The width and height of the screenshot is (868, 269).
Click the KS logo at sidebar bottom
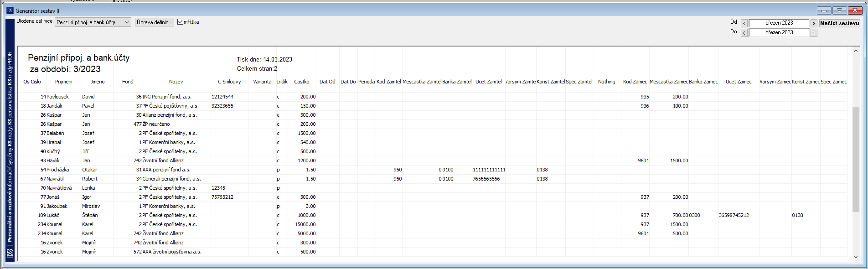pos(10,253)
